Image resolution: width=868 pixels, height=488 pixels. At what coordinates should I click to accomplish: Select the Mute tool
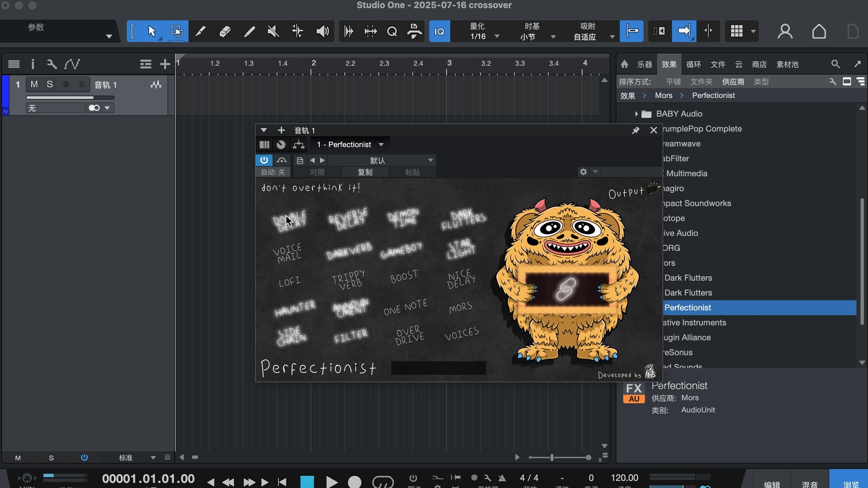273,31
